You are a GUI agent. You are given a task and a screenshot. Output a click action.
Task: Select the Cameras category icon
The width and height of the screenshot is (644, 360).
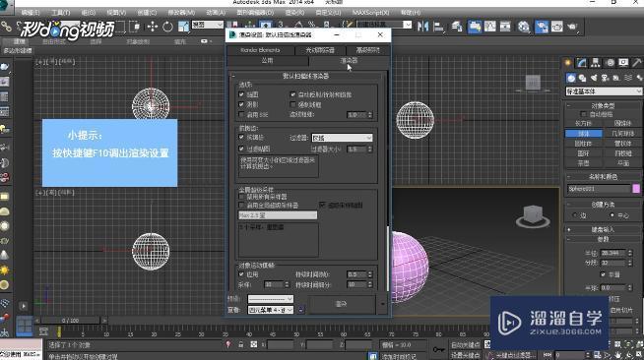(606, 78)
